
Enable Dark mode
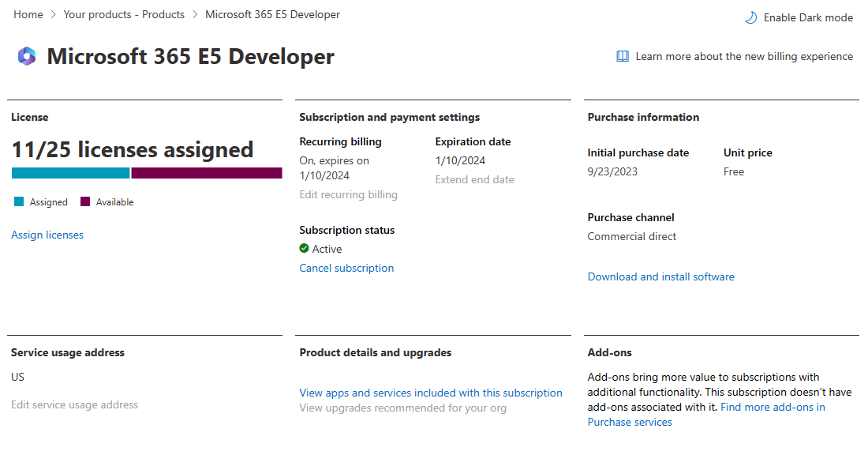coord(799,17)
